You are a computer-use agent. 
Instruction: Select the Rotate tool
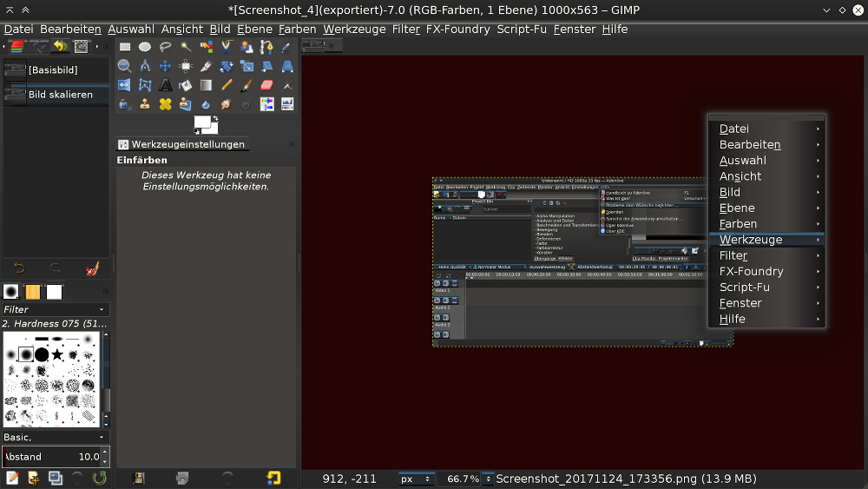pos(227,67)
